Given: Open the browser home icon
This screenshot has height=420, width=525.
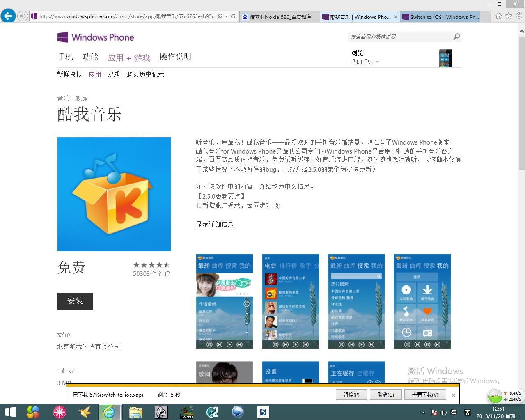Looking at the screenshot, I should (498, 16).
